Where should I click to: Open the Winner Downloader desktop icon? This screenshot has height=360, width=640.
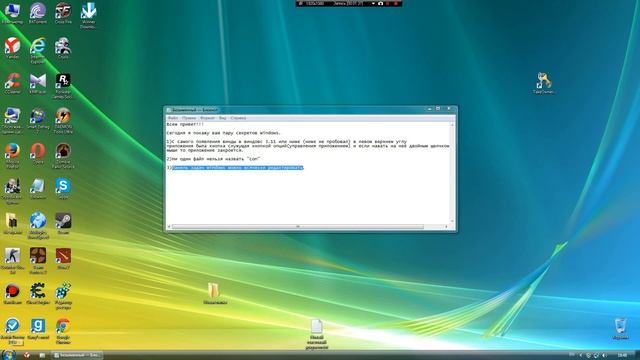88,15
